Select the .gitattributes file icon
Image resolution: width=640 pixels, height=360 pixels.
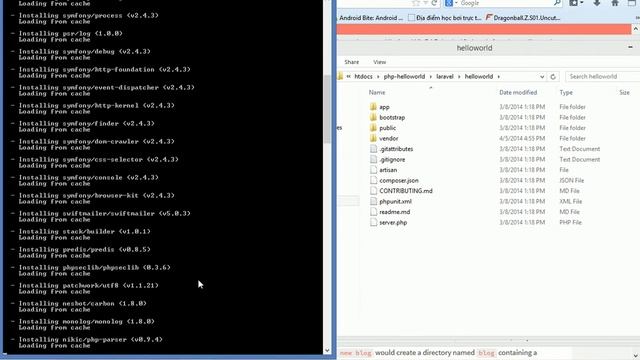click(x=373, y=149)
